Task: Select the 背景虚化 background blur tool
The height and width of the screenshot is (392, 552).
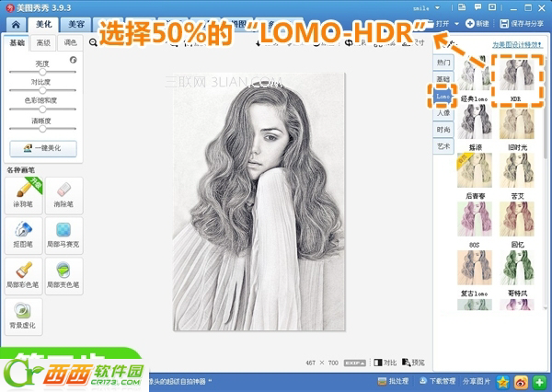Action: click(24, 317)
